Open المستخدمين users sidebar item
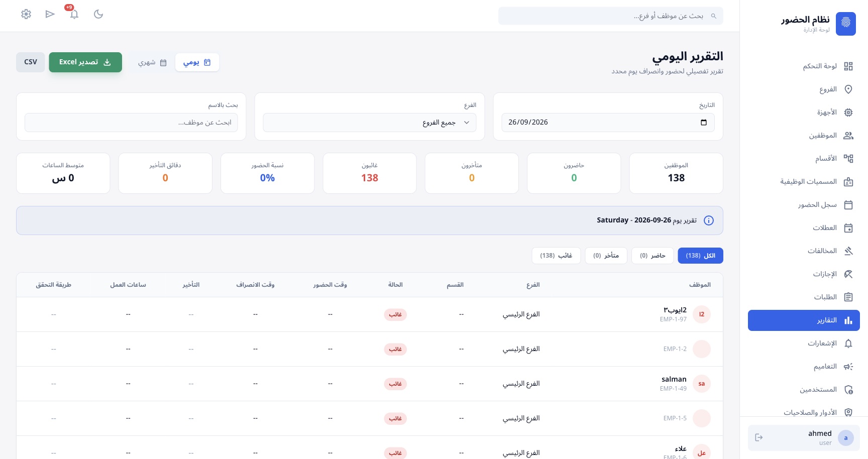The image size is (868, 459). pyautogui.click(x=804, y=390)
